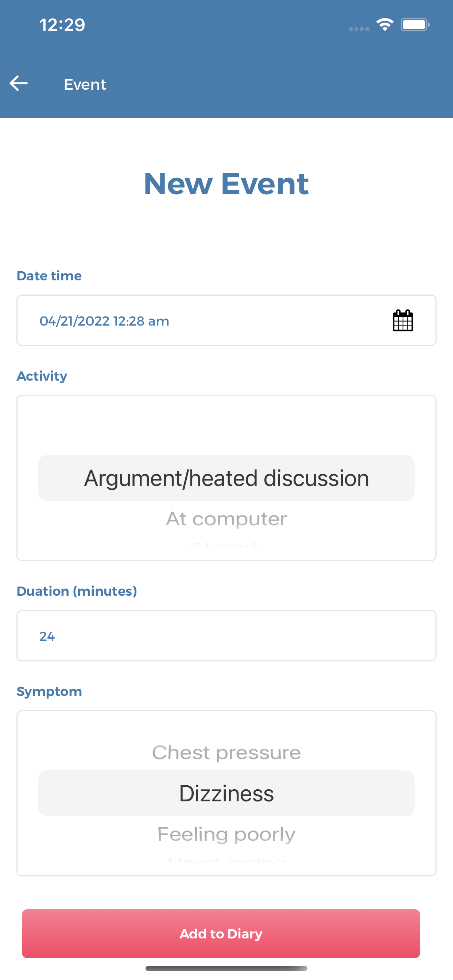Image resolution: width=453 pixels, height=980 pixels.
Task: Tap the Event header title
Action: coord(85,84)
